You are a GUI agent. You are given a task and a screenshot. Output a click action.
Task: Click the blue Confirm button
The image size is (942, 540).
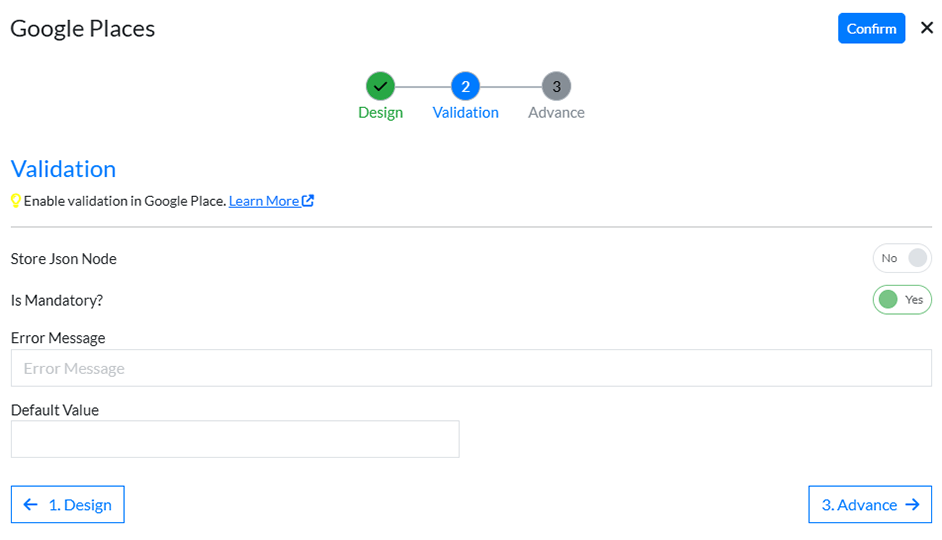coord(871,28)
